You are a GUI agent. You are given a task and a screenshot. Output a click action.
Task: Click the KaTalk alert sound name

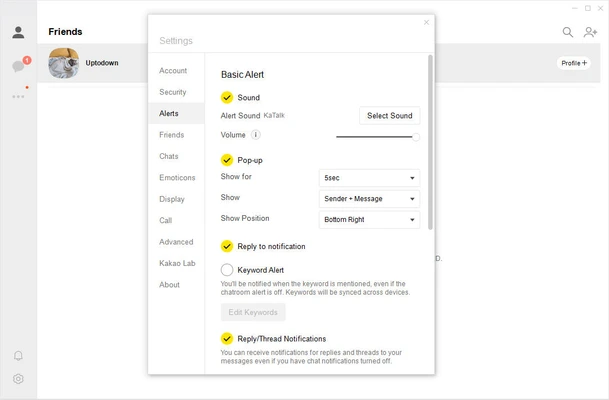click(x=274, y=115)
